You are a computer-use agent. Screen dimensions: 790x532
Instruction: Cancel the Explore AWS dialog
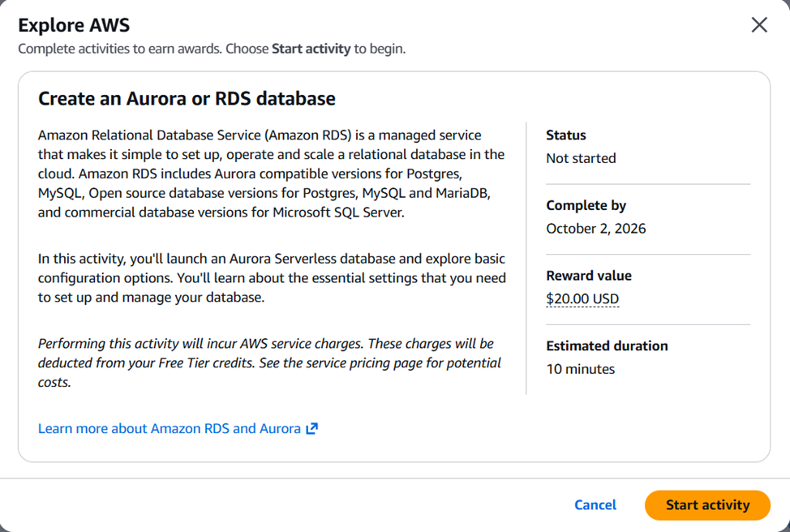(x=595, y=504)
